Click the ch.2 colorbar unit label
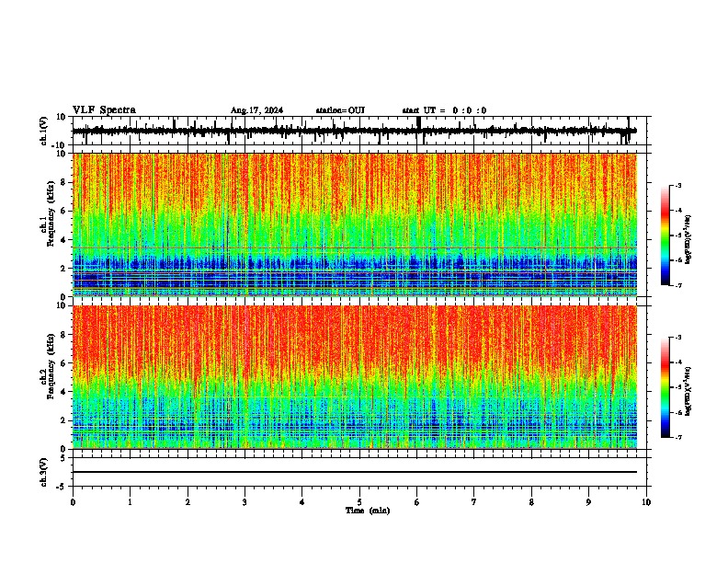Viewport: 728px width, 563px height. pos(688,391)
